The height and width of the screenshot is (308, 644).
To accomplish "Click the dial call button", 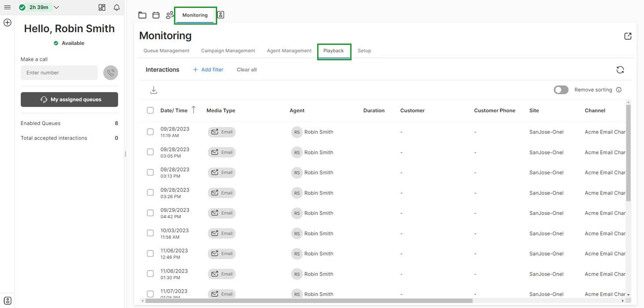I will point(111,73).
